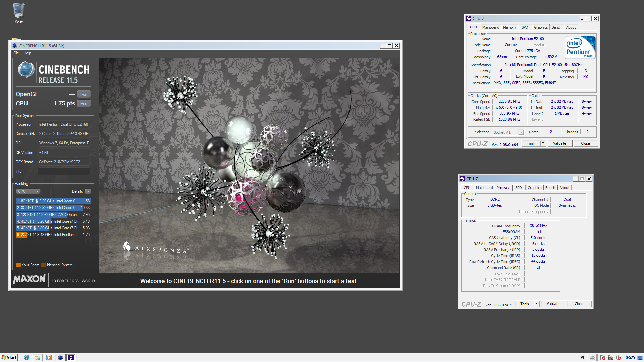644x362 pixels.
Task: Click the Cinebench window title icon
Action: point(15,46)
